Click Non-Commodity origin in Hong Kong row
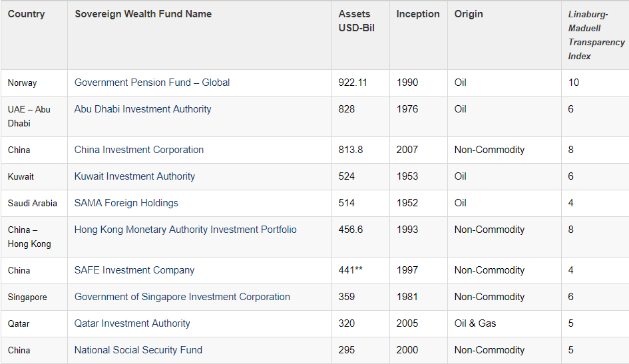 (489, 230)
